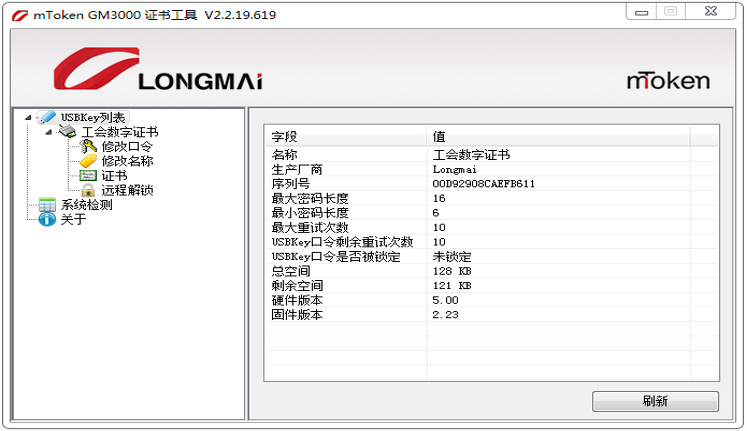
Task: Open 远程解锁 in the tree
Action: coord(127,190)
